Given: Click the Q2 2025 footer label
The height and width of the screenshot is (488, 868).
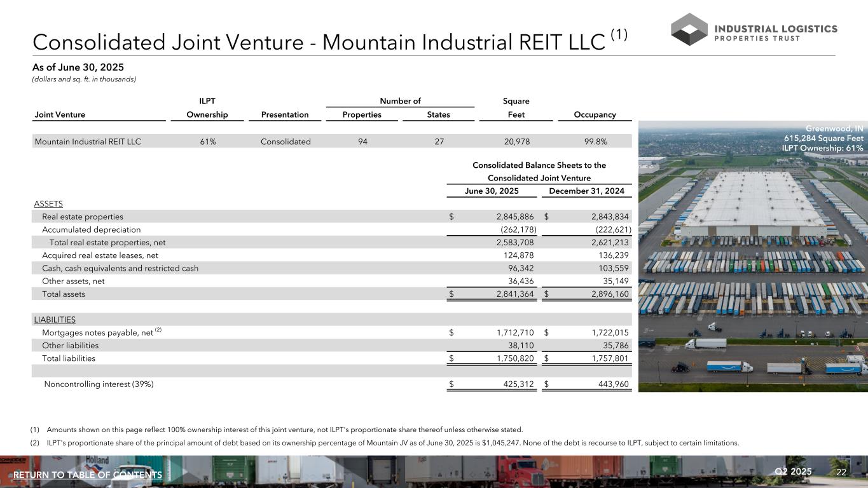Looking at the screenshot, I should [x=794, y=471].
